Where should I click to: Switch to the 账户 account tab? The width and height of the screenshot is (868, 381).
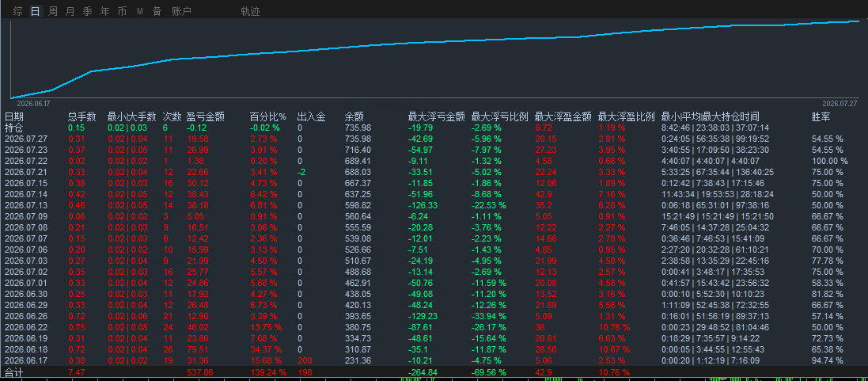point(181,11)
